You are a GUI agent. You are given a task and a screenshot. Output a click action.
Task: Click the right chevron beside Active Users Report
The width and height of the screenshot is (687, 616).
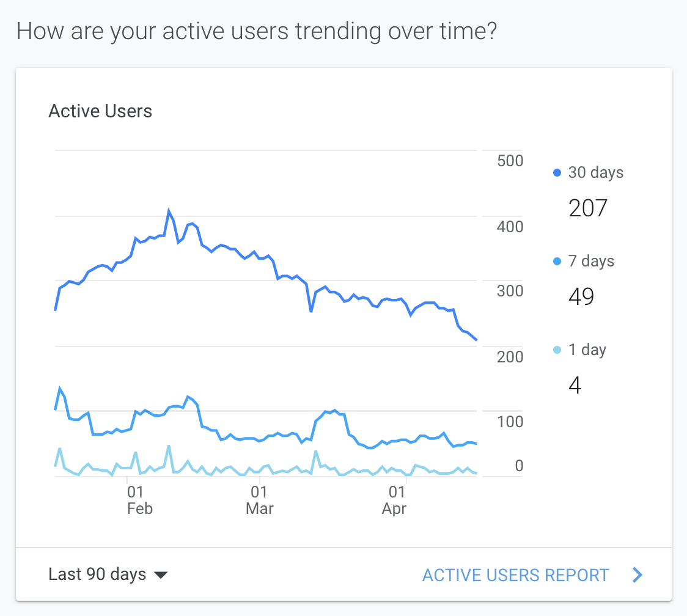(637, 575)
